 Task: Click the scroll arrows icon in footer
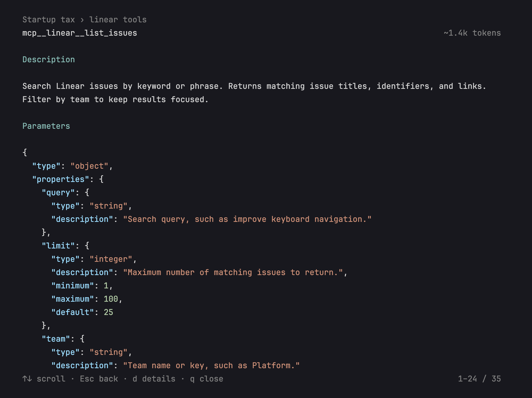pyautogui.click(x=27, y=379)
